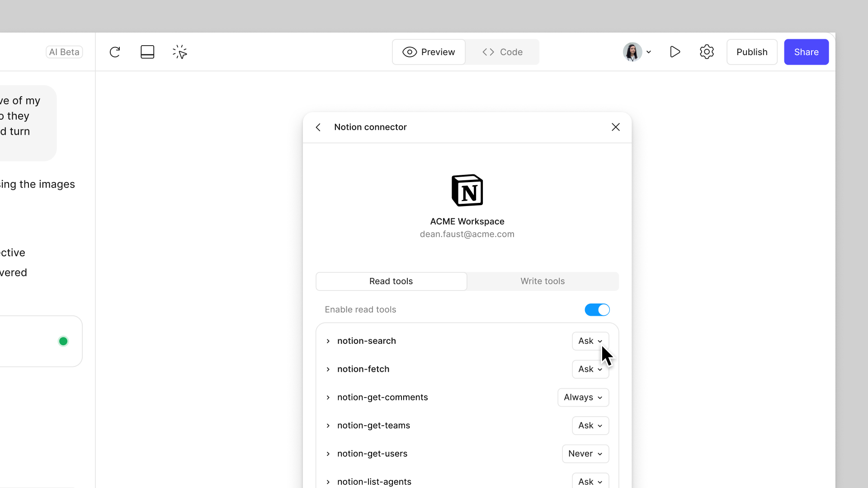Activate the element selector cursor icon

point(179,52)
